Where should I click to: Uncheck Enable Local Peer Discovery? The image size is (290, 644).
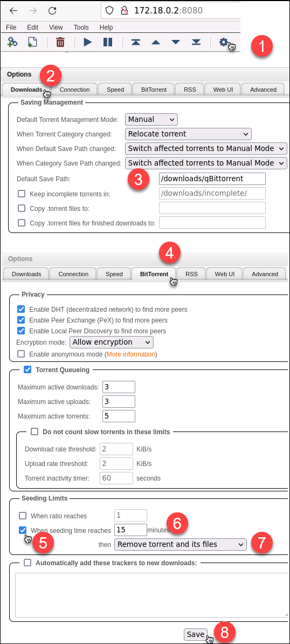(21, 331)
